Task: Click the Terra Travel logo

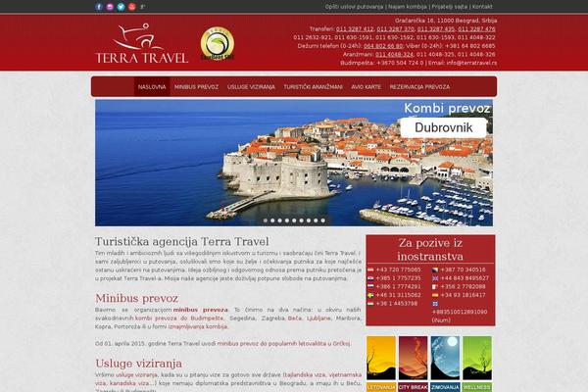Action: (142, 43)
